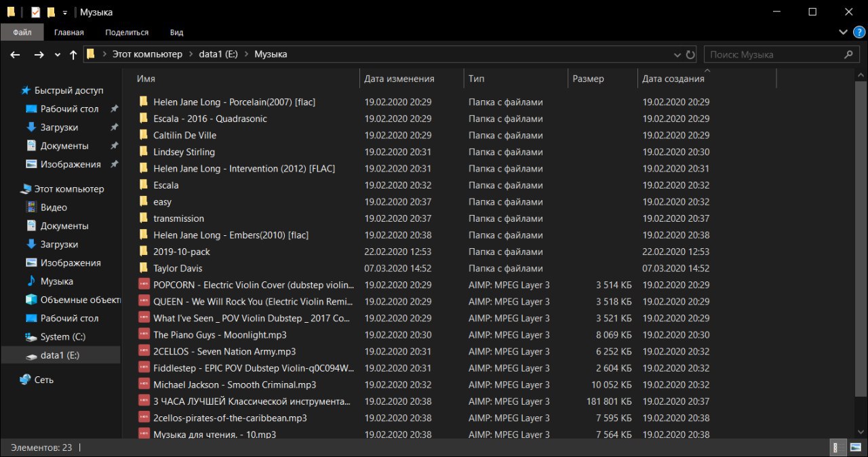The width and height of the screenshot is (868, 457).
Task: Open the Поделиться ribbon tab
Action: tap(127, 32)
